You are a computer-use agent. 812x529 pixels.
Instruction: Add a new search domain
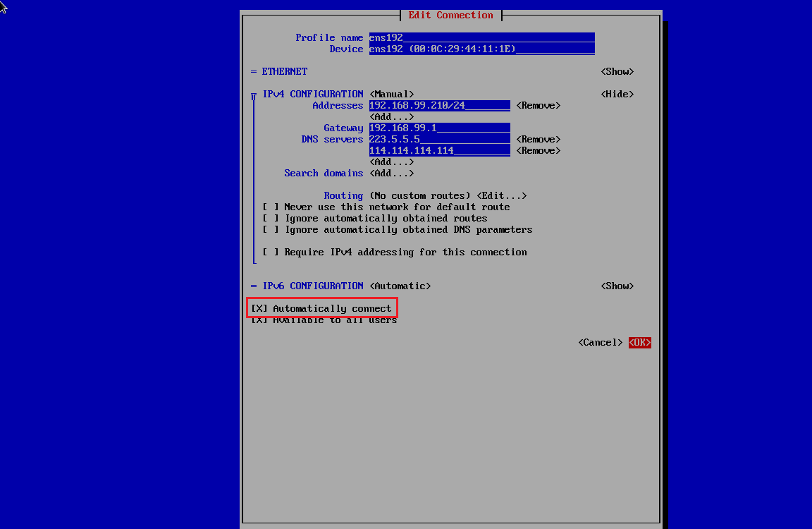391,173
